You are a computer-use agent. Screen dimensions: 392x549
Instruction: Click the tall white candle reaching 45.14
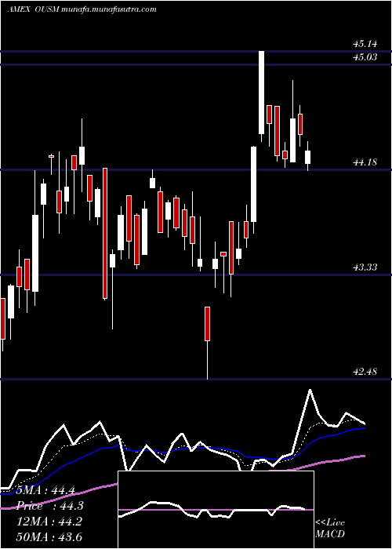261,93
